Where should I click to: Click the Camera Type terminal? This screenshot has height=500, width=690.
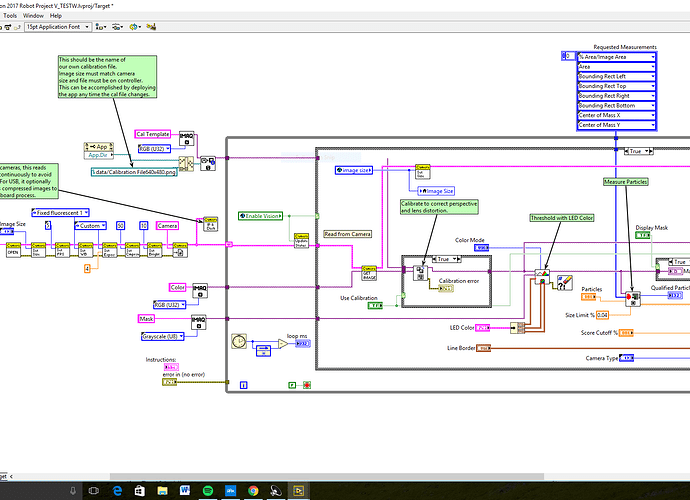coord(626,358)
